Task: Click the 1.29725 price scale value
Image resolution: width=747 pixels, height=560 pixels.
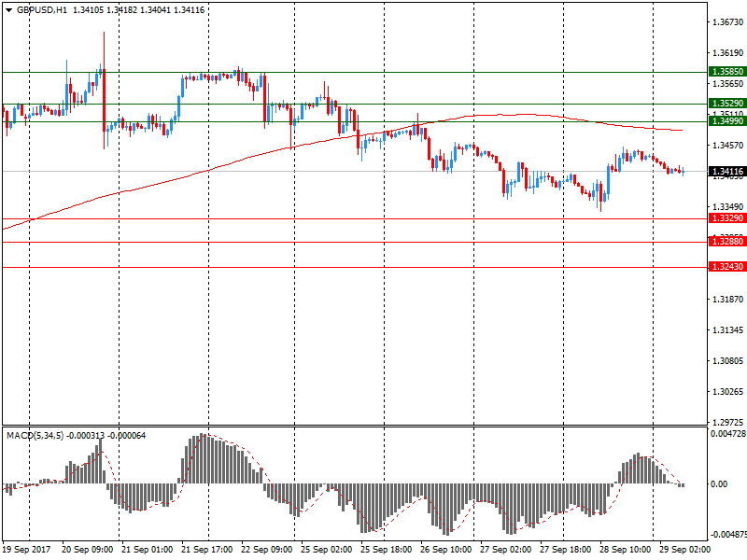Action: [727, 423]
